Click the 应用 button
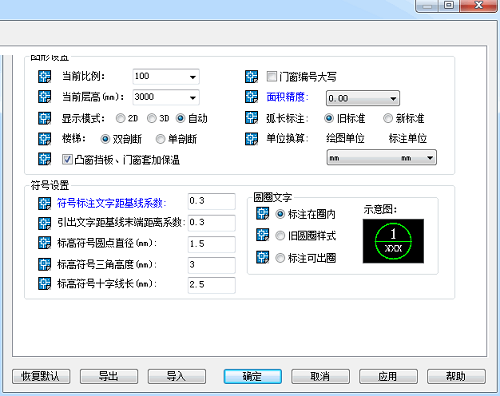Viewport: 500px width, 396px height. 388,377
